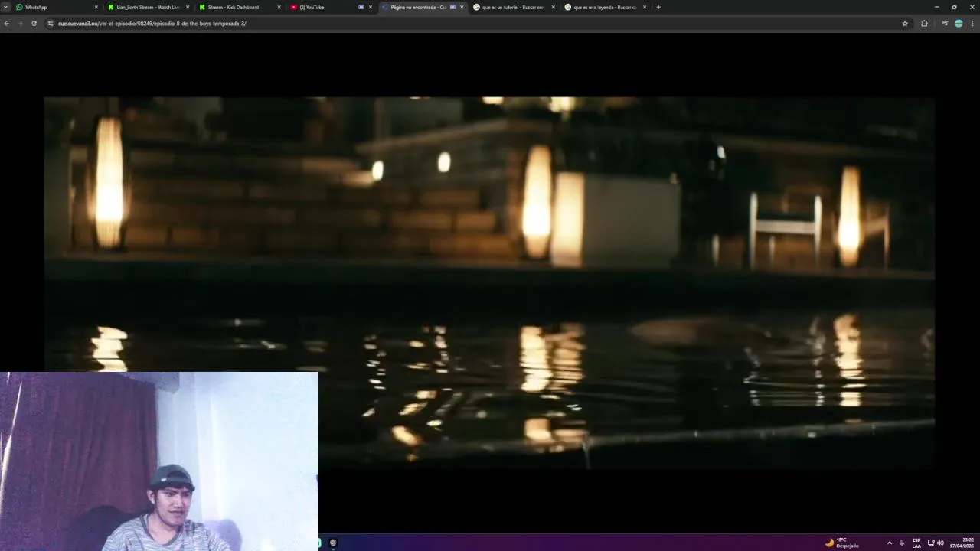
Task: Expand the tab search dropdown
Action: pyautogui.click(x=5, y=7)
